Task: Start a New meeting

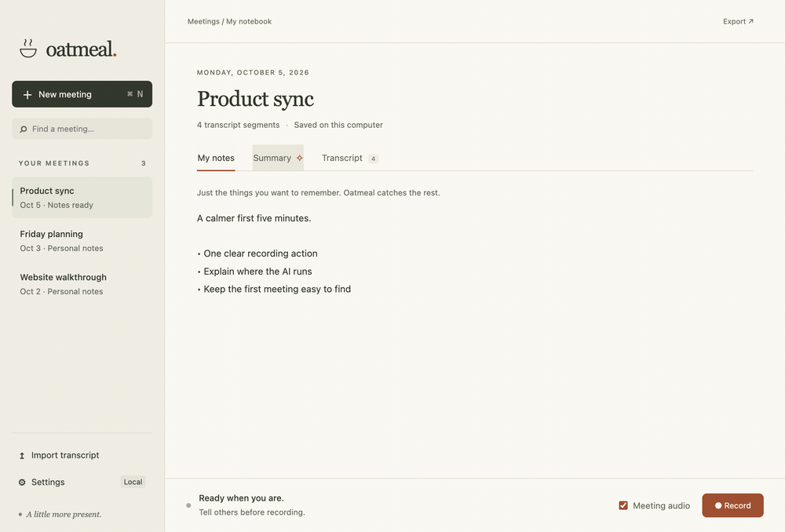Action: tap(82, 94)
